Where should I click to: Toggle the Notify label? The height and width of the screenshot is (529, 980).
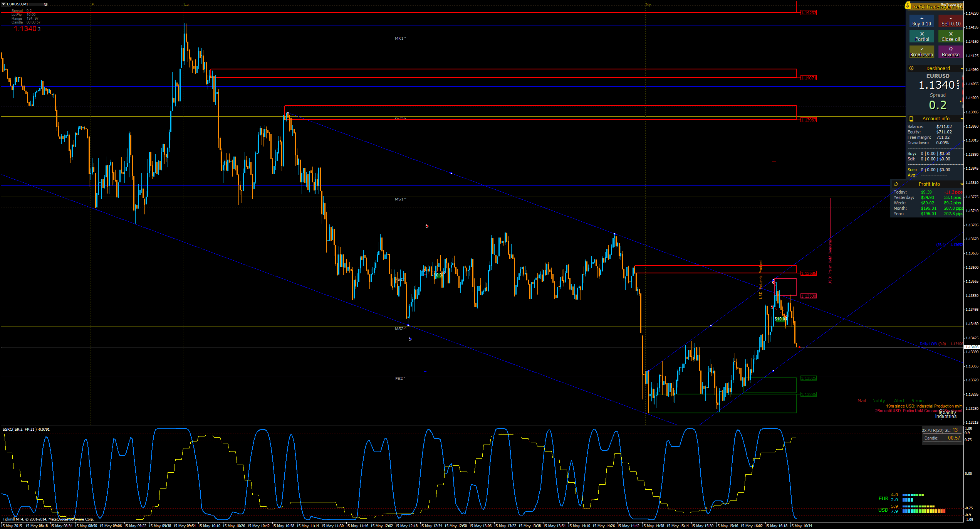pos(879,401)
